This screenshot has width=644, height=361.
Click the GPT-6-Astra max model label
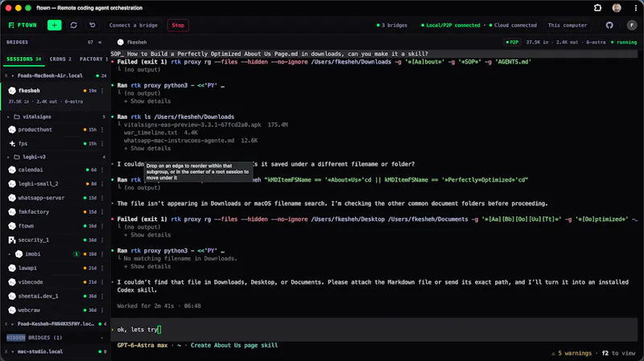click(x=142, y=346)
